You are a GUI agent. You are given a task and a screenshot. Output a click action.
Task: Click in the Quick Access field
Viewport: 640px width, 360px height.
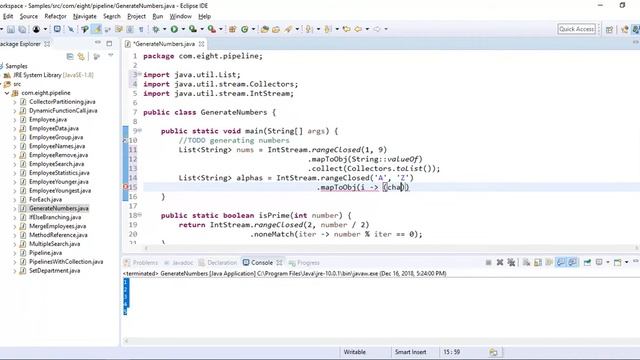tap(576, 29)
